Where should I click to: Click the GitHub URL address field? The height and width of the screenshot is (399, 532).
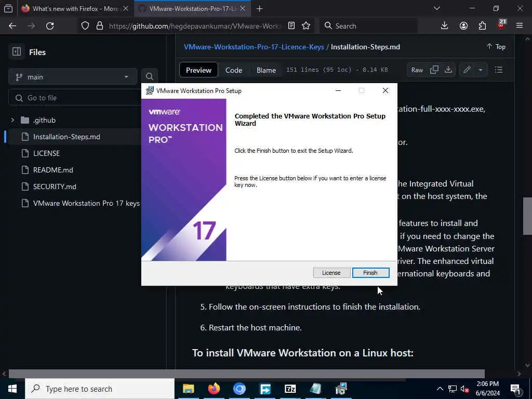pyautogui.click(x=195, y=26)
